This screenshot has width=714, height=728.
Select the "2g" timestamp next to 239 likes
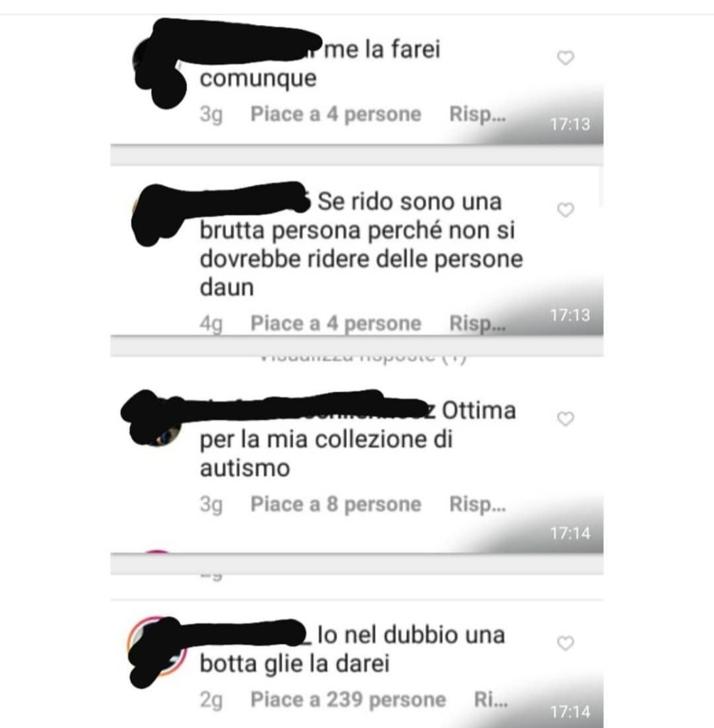(x=211, y=700)
